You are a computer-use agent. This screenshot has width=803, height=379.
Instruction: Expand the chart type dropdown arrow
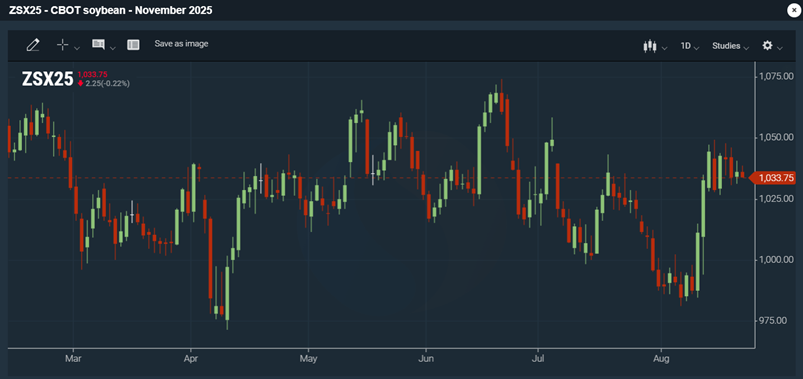[664, 48]
